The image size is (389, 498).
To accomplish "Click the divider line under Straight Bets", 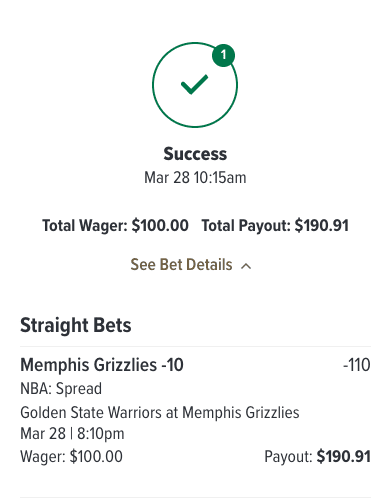I will pyautogui.click(x=195, y=346).
